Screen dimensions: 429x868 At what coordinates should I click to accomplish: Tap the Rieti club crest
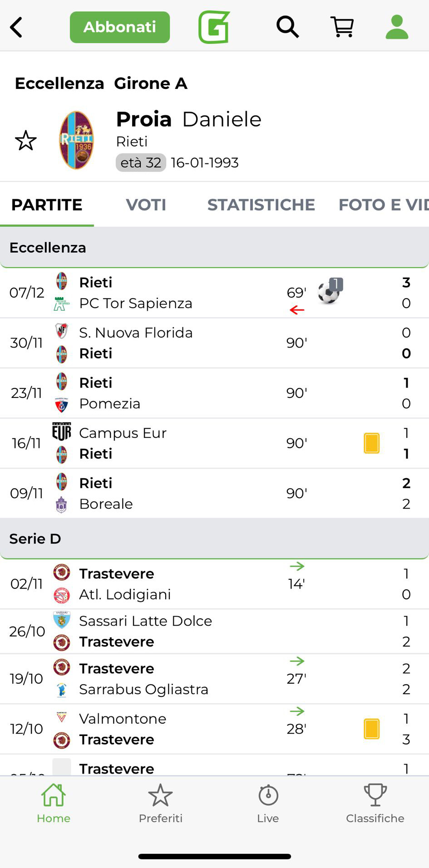(x=77, y=140)
